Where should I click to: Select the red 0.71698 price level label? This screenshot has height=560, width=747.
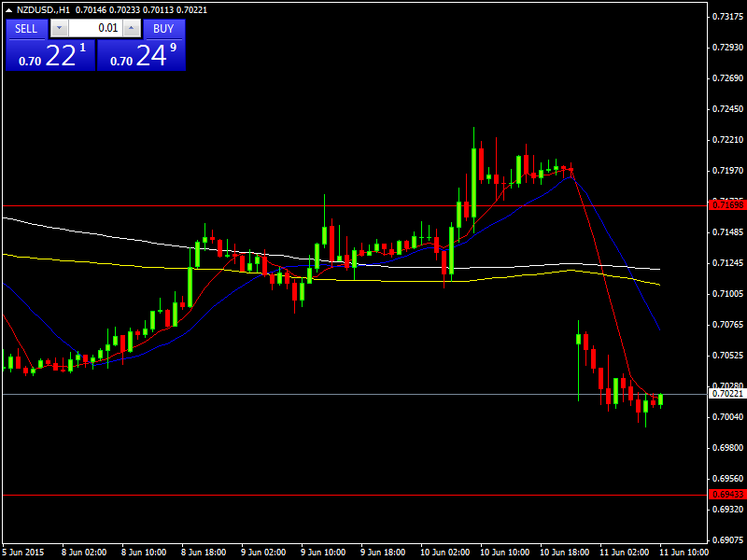coord(726,205)
